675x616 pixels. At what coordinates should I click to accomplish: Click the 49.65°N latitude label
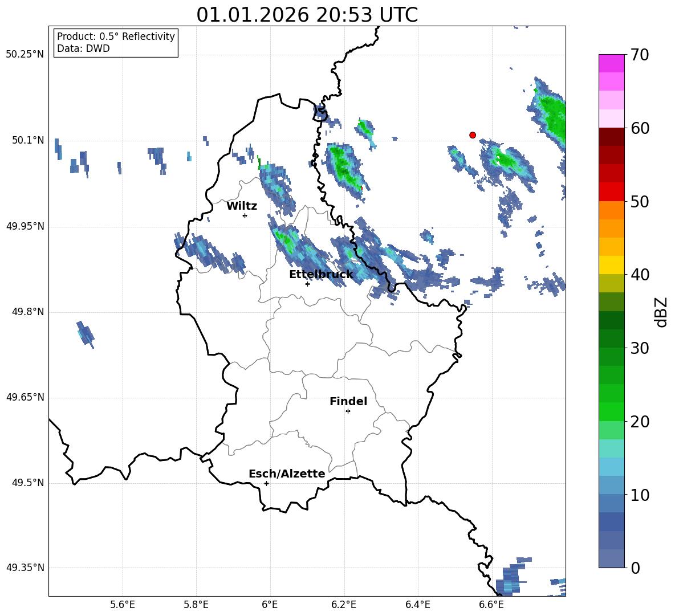click(x=25, y=397)
